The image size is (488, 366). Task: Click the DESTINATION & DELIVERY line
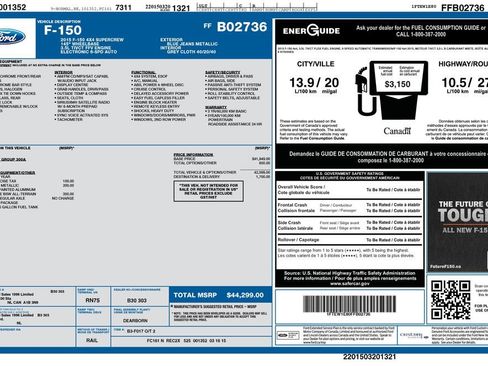click(x=197, y=176)
